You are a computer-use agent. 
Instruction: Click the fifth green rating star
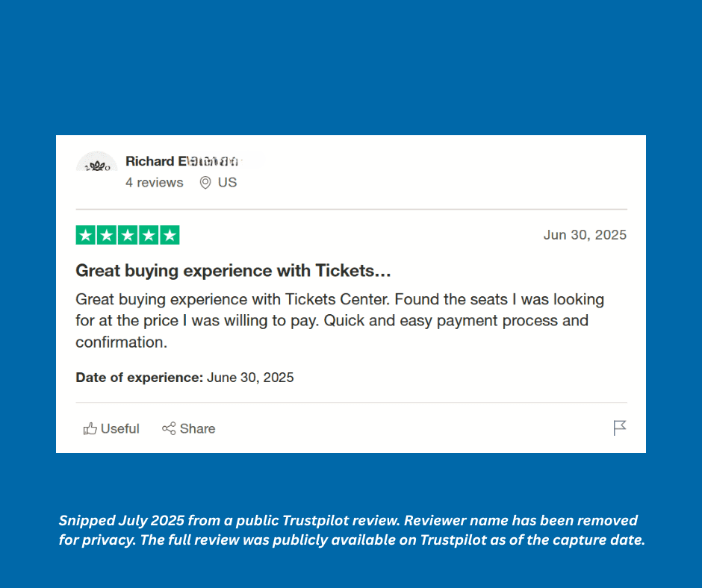click(x=170, y=235)
